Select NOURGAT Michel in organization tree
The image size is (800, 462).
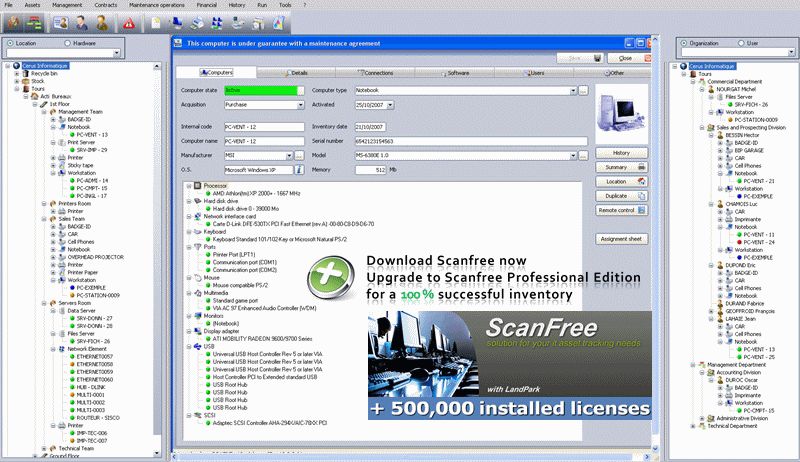point(736,89)
